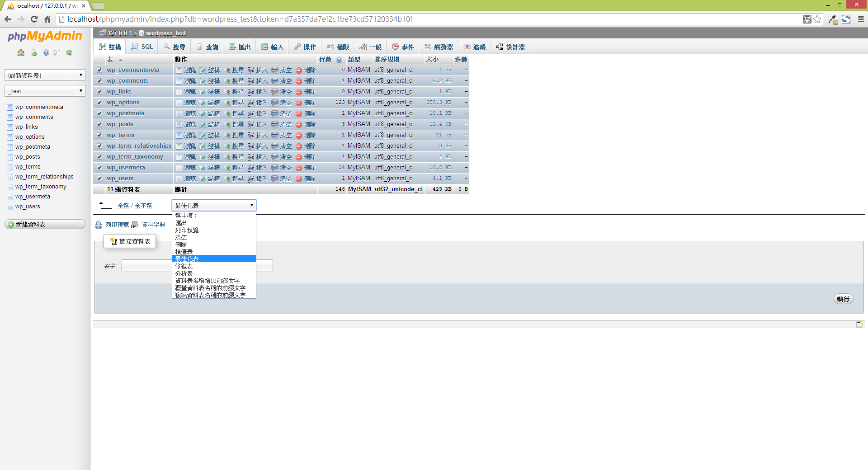Click the empty icon for wp_options row

[274, 103]
